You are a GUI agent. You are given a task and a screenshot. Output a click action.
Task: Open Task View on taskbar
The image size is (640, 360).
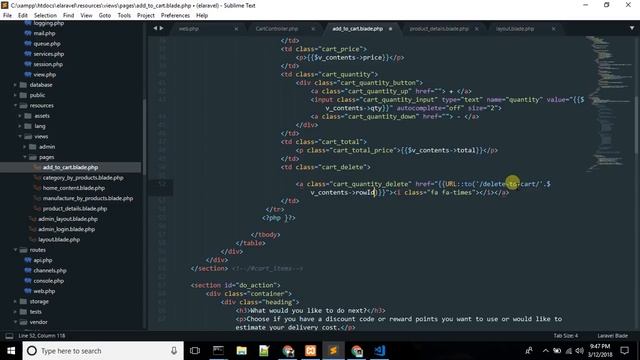point(195,351)
